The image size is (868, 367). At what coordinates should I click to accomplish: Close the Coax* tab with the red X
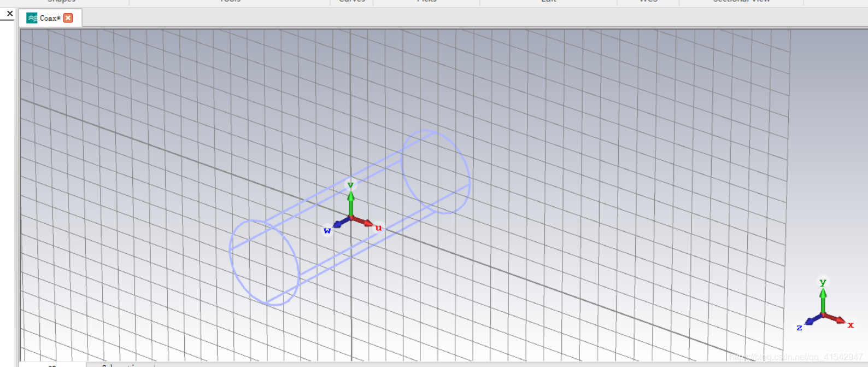pyautogui.click(x=68, y=18)
